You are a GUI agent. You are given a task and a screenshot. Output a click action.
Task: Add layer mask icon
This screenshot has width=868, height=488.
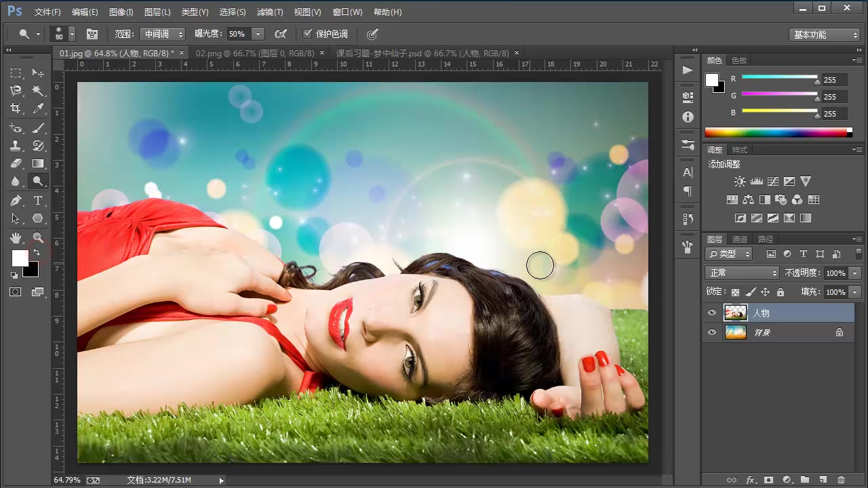tap(768, 479)
